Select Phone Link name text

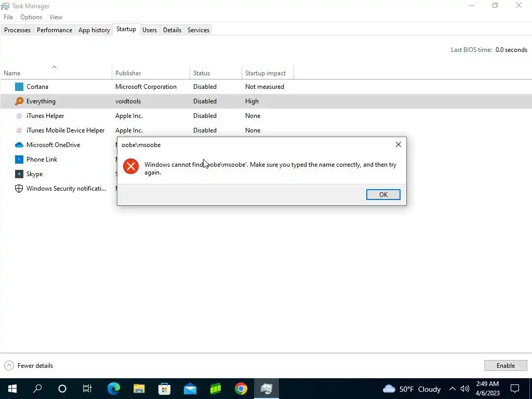click(x=42, y=159)
